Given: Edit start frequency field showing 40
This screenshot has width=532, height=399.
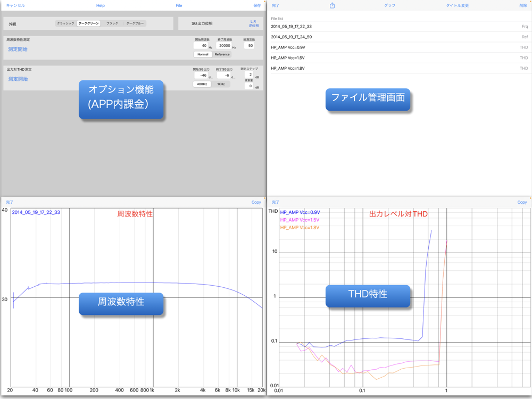Looking at the screenshot, I should 201,45.
